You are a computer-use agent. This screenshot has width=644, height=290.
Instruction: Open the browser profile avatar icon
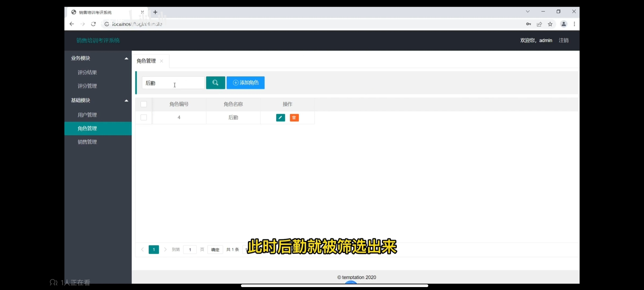563,24
